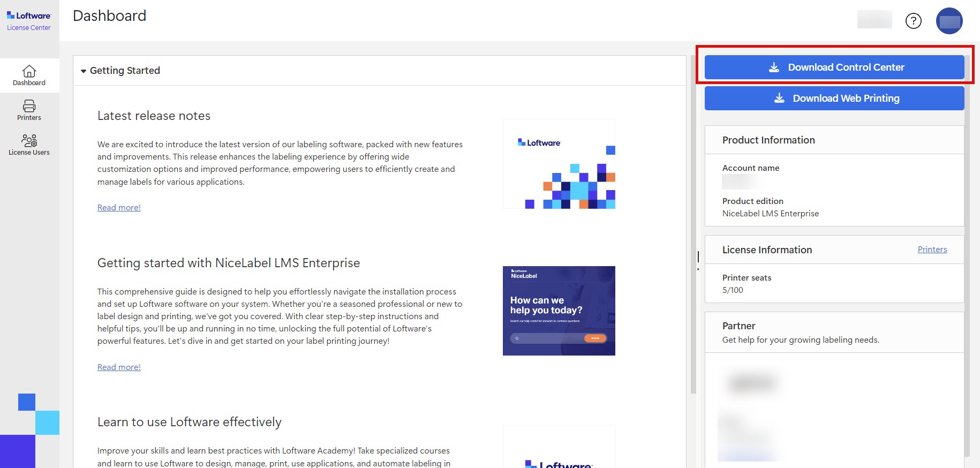
Task: Click the blurred account label left of the help icon
Action: 875,19
